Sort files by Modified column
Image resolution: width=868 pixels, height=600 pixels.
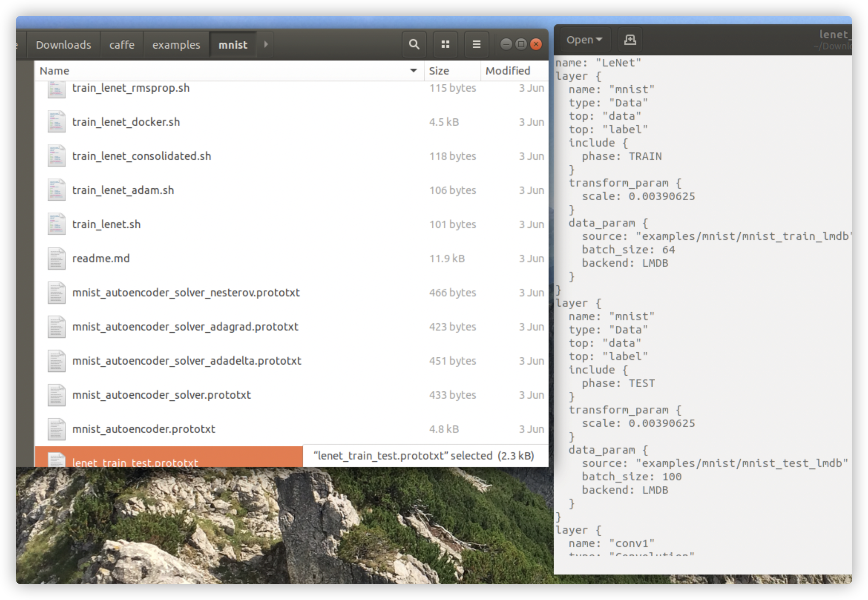point(508,71)
